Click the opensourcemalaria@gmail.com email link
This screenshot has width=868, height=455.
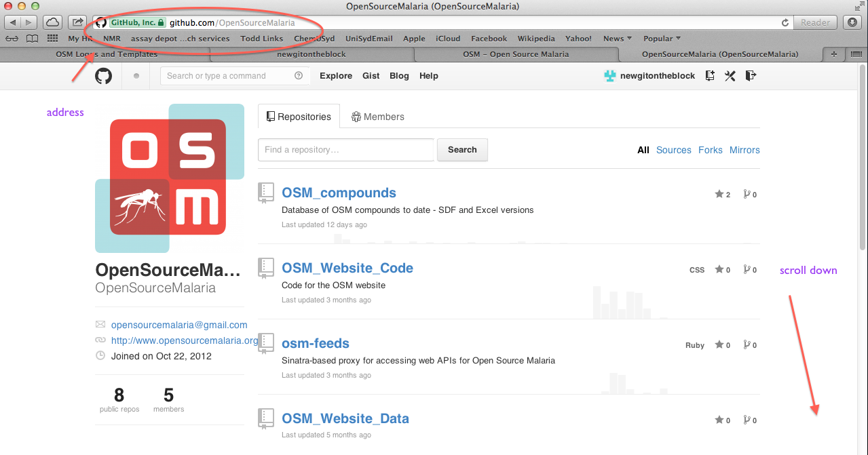[179, 325]
